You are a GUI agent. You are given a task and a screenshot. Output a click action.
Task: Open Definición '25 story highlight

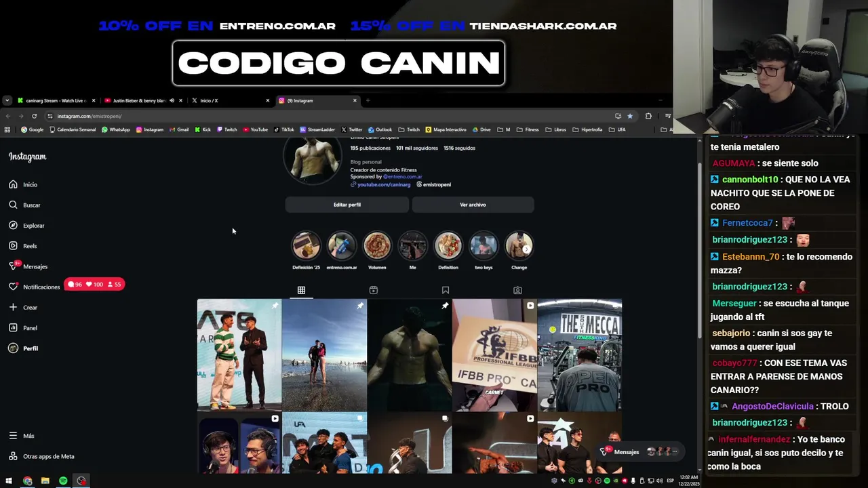tap(306, 249)
